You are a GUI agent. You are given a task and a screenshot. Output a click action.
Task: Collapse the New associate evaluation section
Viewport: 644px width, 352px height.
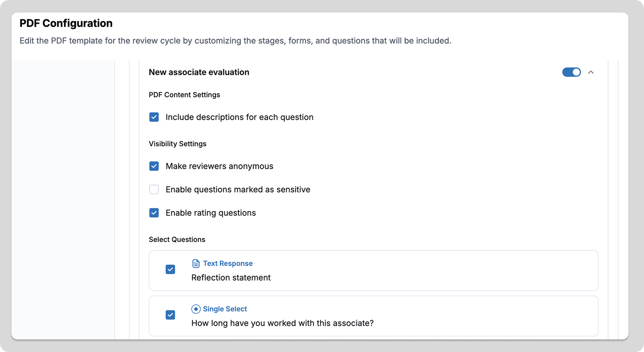coord(591,72)
